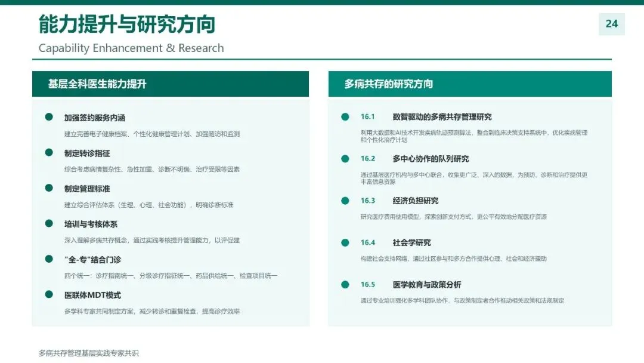Viewport: 644px width, 363px height.
Task: Click the description starting 综合考虑病情复杂性
Action: click(x=152, y=170)
